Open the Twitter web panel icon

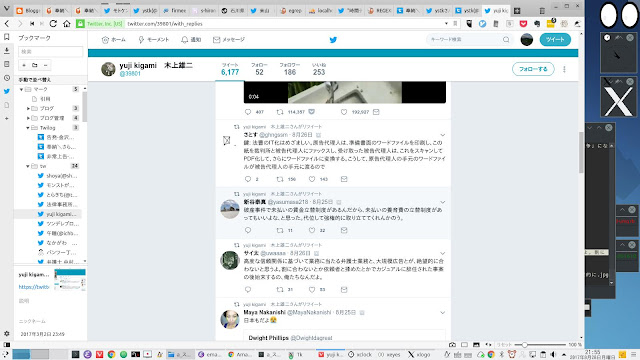(x=7, y=91)
